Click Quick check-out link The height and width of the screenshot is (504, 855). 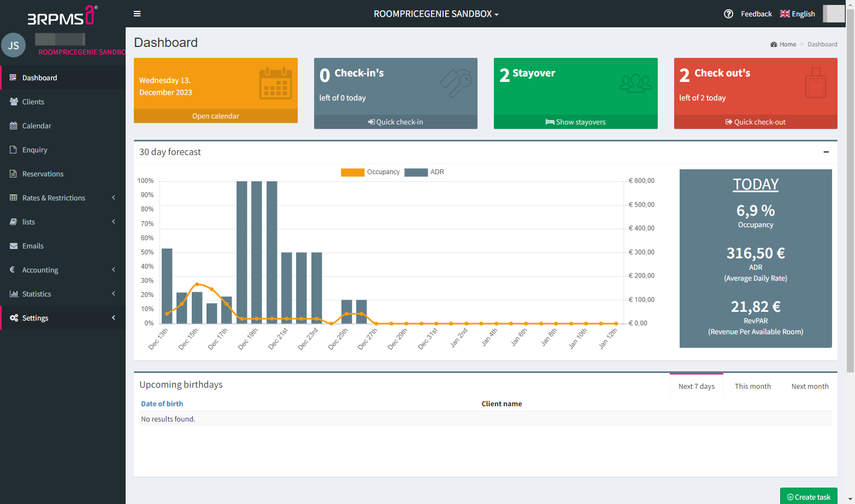[x=756, y=122]
